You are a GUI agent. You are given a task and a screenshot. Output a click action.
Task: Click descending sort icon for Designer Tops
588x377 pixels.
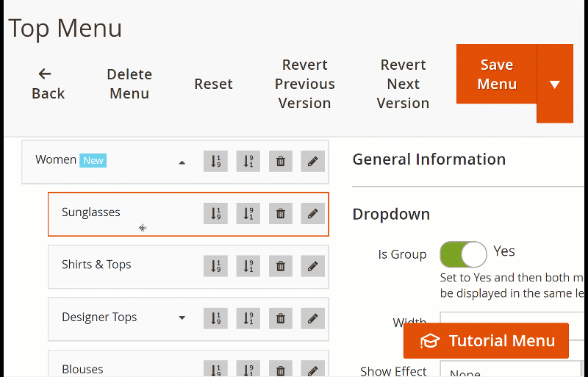248,319
